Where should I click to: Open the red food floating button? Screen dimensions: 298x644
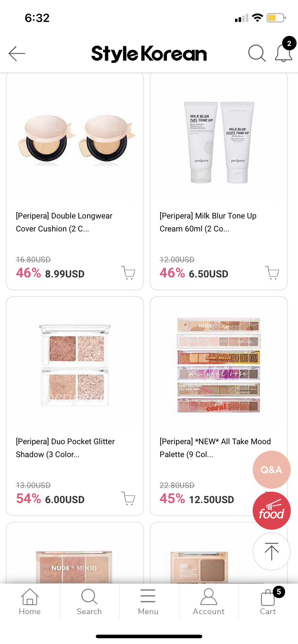pos(271,511)
